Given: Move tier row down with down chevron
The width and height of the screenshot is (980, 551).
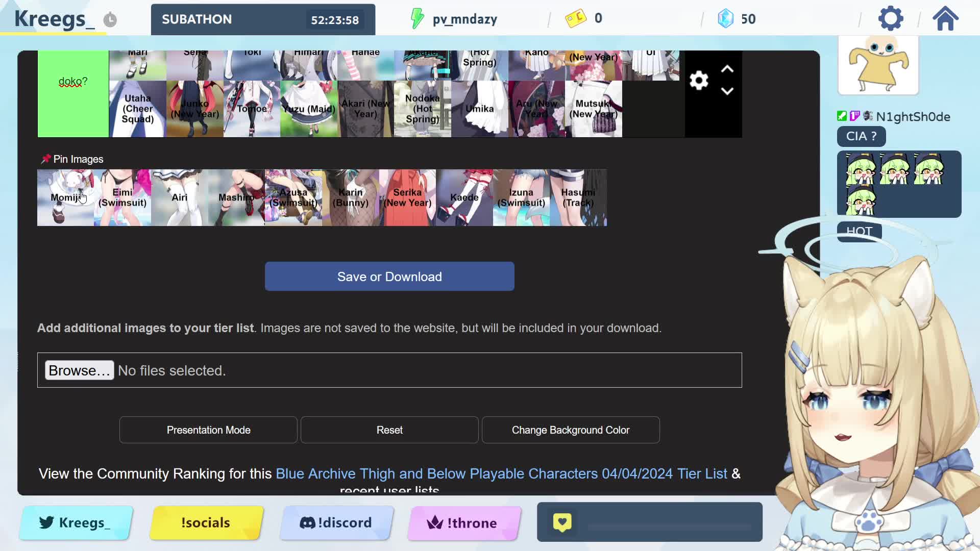Looking at the screenshot, I should coord(727,91).
